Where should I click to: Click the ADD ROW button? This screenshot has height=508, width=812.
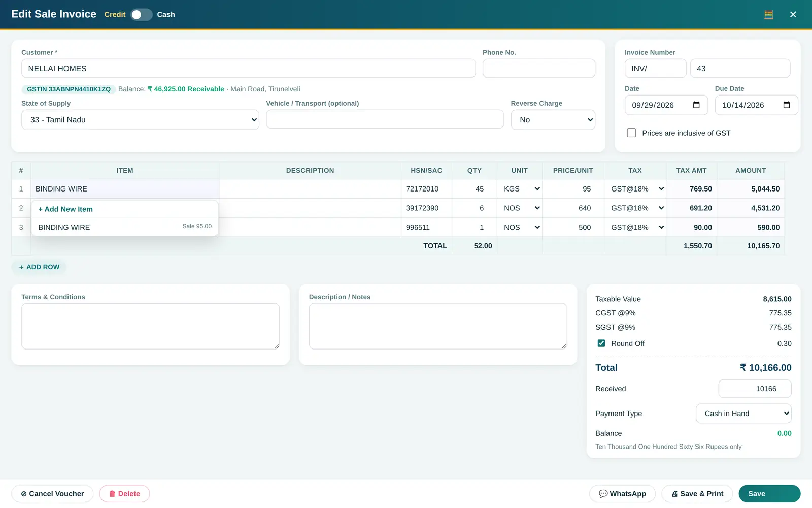pyautogui.click(x=39, y=267)
